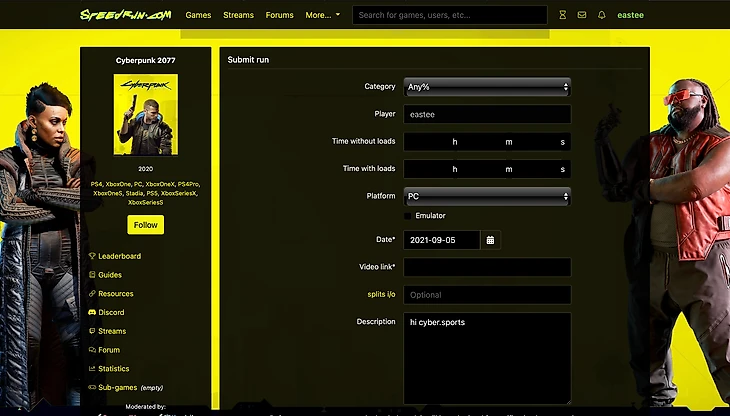This screenshot has width=730, height=416.
Task: Open the Category dropdown showing Any%
Action: coord(487,87)
